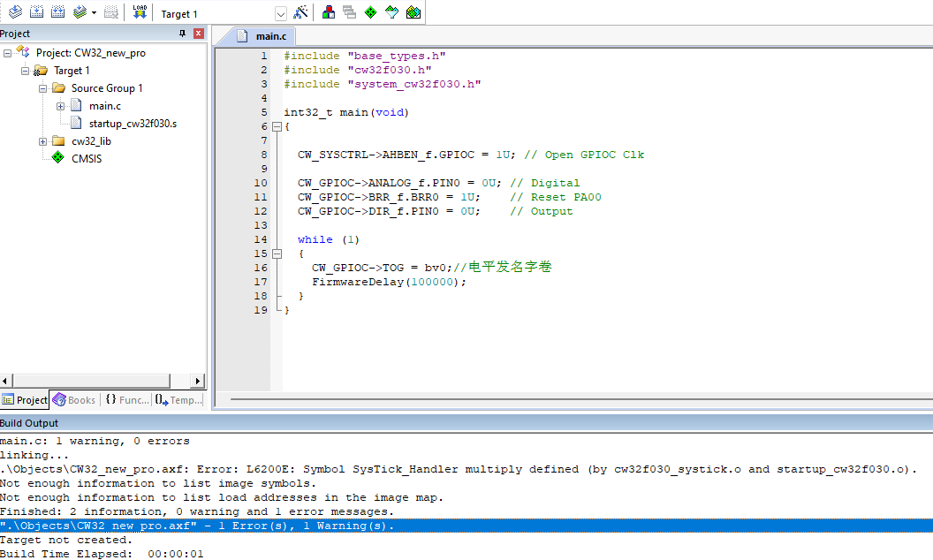Click Select Software Packs icon
Screen dimensions: 933x560
click(x=392, y=11)
